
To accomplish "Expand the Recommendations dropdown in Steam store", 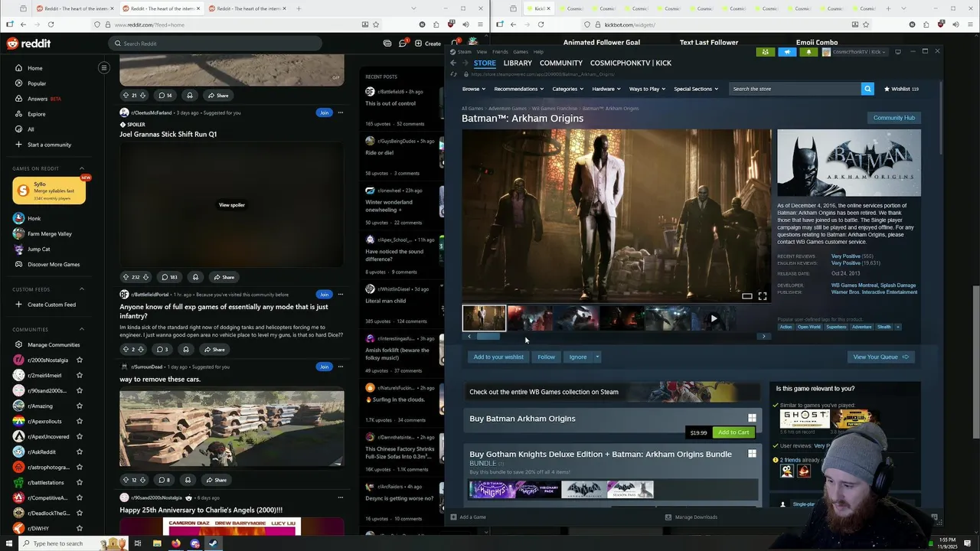I will [x=519, y=89].
